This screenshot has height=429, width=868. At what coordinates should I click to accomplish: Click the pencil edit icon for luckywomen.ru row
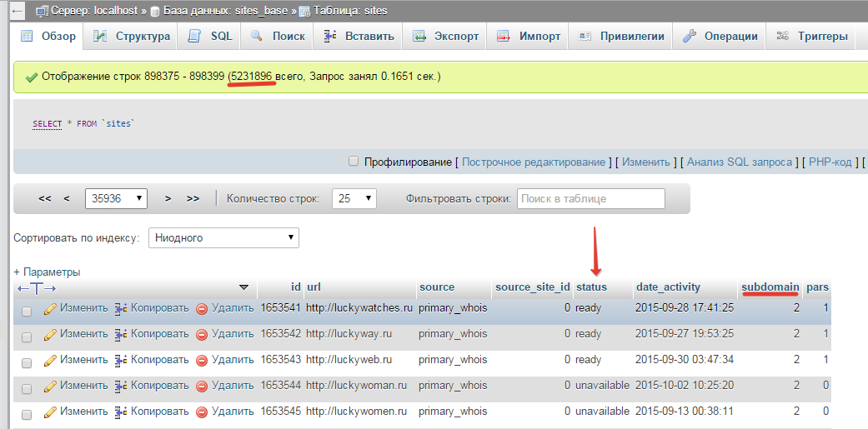(x=50, y=412)
